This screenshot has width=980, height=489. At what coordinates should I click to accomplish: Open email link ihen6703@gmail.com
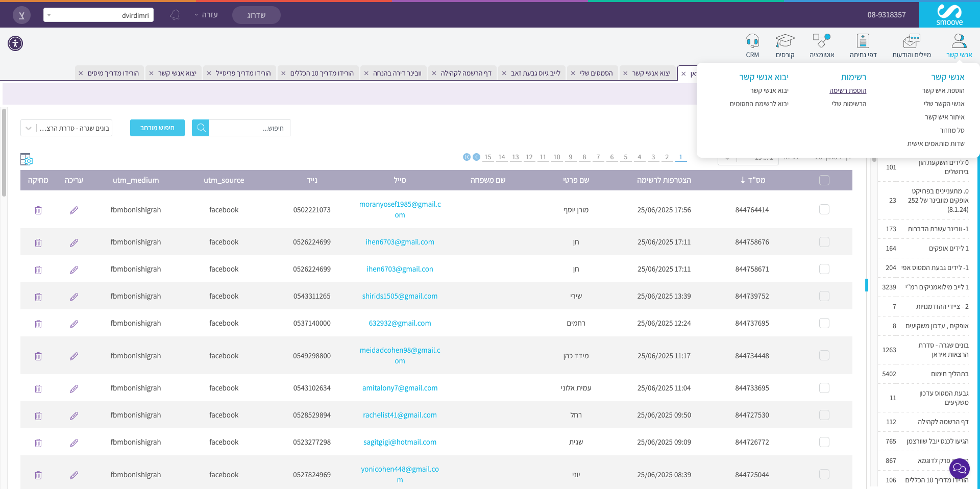(x=400, y=242)
